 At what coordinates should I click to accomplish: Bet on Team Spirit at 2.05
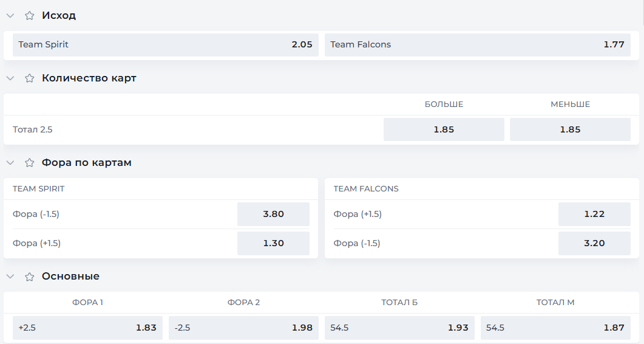[166, 44]
